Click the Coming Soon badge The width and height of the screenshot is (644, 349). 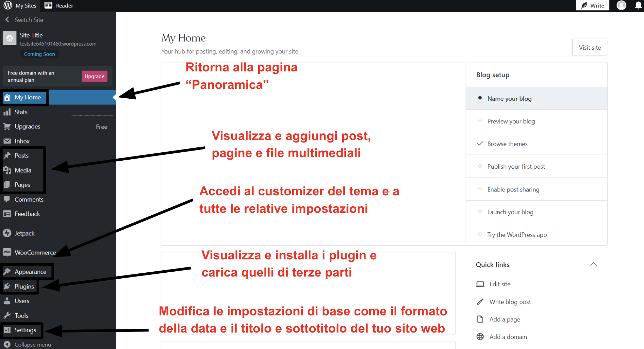(x=40, y=54)
